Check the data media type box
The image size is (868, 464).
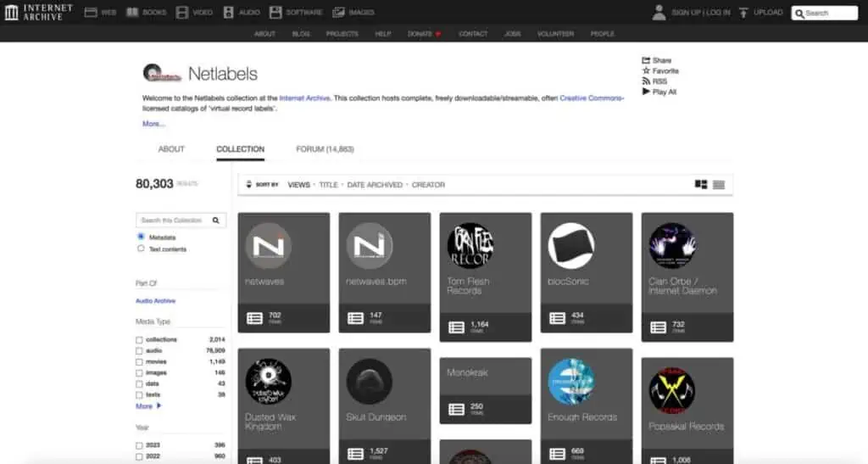[139, 384]
